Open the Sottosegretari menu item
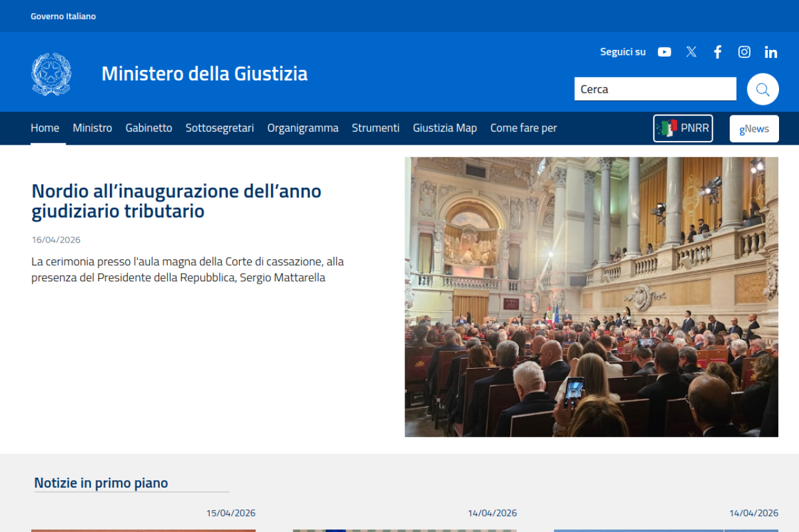This screenshot has width=799, height=532. point(220,128)
